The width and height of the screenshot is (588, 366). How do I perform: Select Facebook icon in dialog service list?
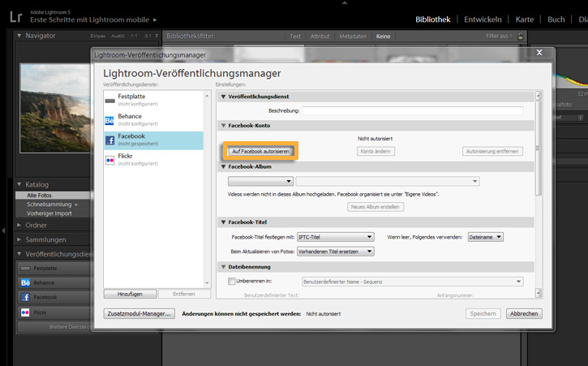coord(109,140)
